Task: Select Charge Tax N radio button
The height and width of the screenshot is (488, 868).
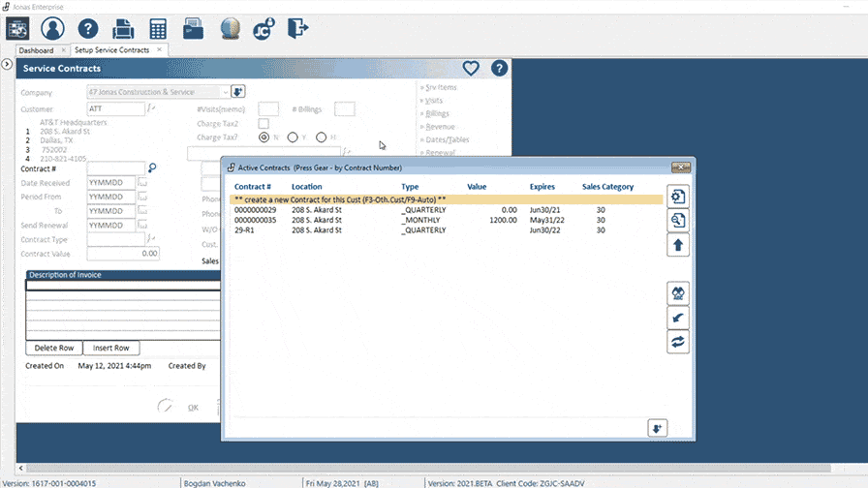Action: tap(264, 137)
